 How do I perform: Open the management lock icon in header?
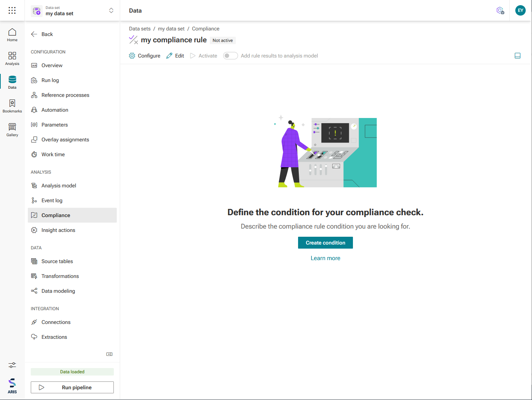[x=500, y=10]
